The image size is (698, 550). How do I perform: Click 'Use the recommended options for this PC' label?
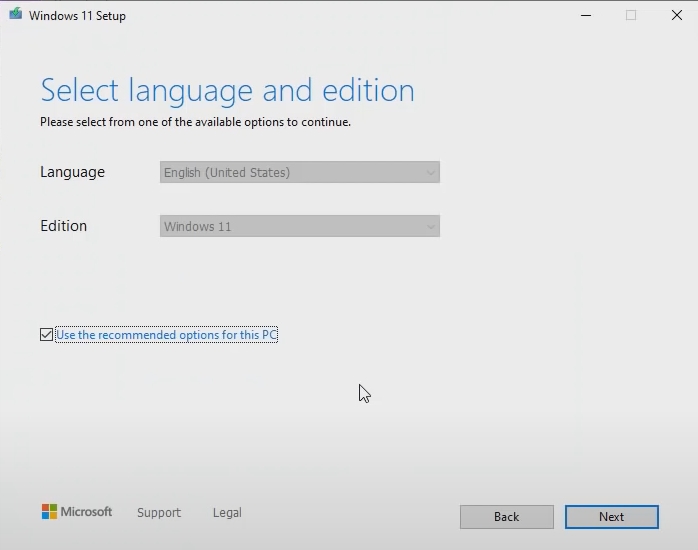click(166, 335)
